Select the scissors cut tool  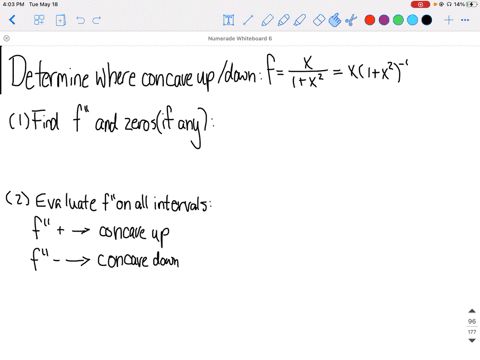[x=351, y=20]
